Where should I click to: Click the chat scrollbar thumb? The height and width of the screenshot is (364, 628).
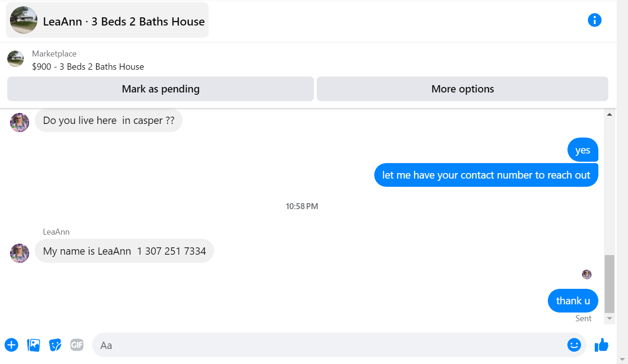(609, 283)
